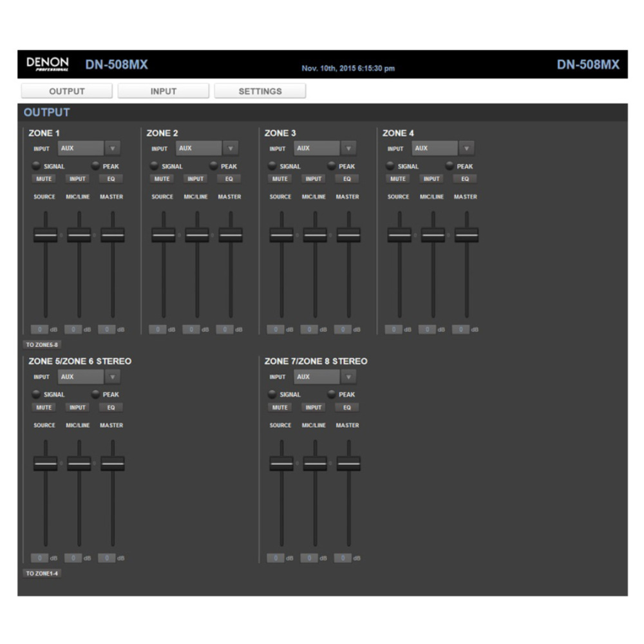Toggle the INPUT button for Zone 3
This screenshot has width=644, height=644.
click(314, 178)
